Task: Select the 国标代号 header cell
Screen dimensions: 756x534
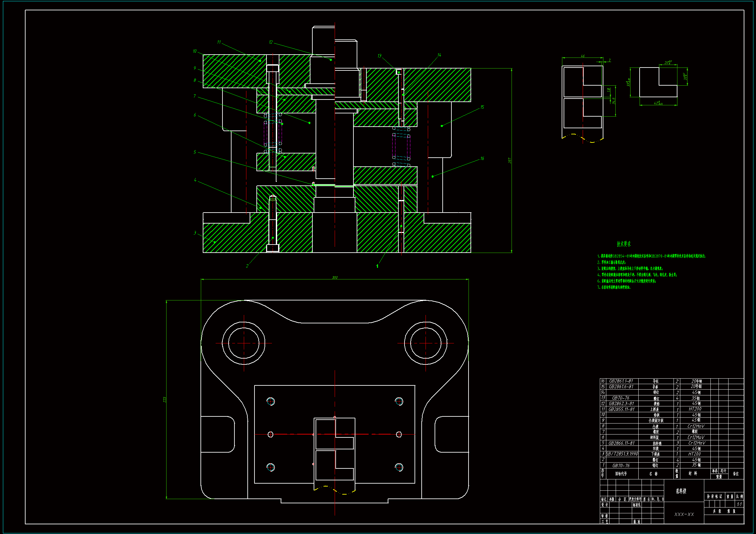Action: click(621, 474)
